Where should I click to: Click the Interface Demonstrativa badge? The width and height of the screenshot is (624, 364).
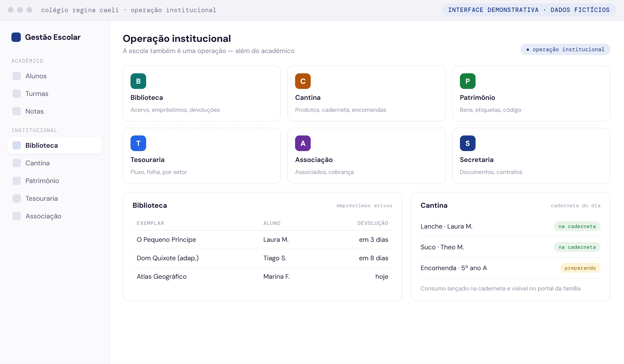coord(529,10)
